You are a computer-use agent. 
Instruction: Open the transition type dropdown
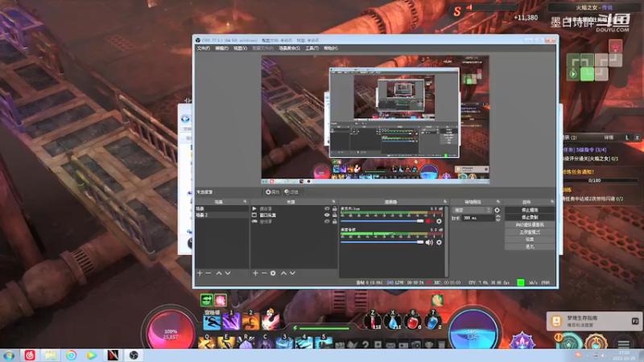[x=472, y=210]
